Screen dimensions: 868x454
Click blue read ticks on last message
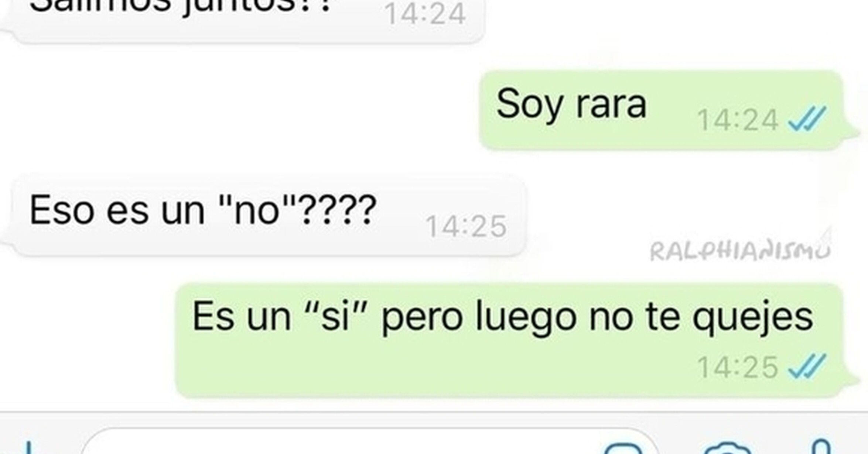pos(807,366)
